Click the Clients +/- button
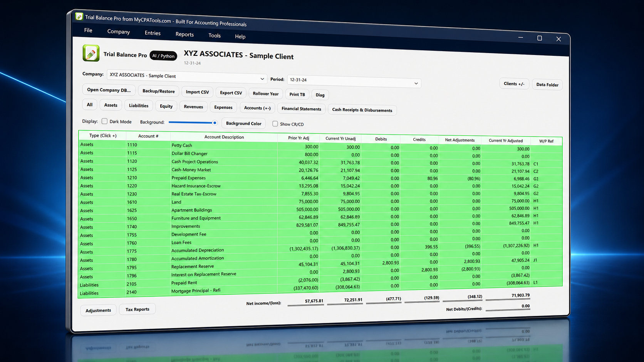Image resolution: width=644 pixels, height=362 pixels. click(514, 83)
